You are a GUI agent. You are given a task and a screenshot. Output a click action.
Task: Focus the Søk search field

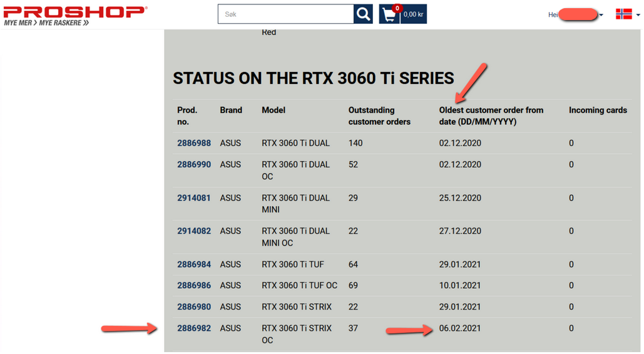(x=285, y=14)
